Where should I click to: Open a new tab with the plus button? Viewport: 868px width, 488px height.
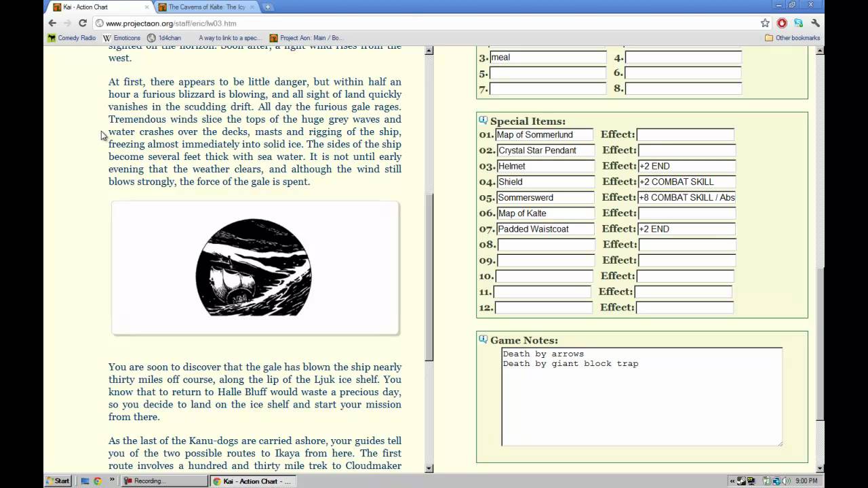[268, 7]
